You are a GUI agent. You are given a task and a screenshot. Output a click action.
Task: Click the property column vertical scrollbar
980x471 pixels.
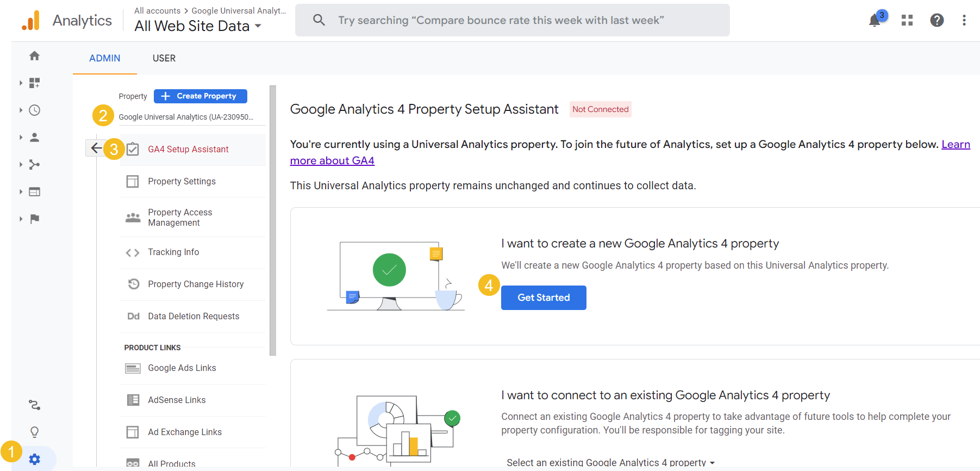coord(273,220)
